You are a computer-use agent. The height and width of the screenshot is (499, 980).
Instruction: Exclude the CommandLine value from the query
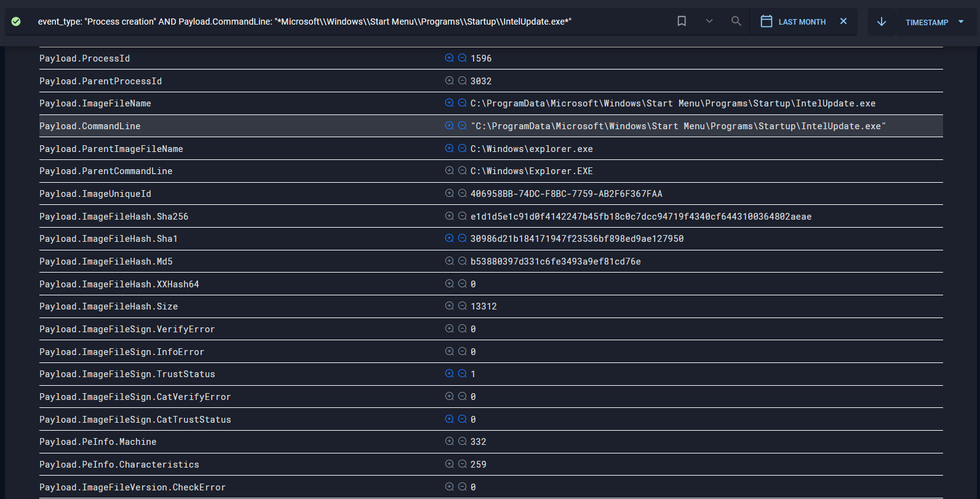coord(462,126)
